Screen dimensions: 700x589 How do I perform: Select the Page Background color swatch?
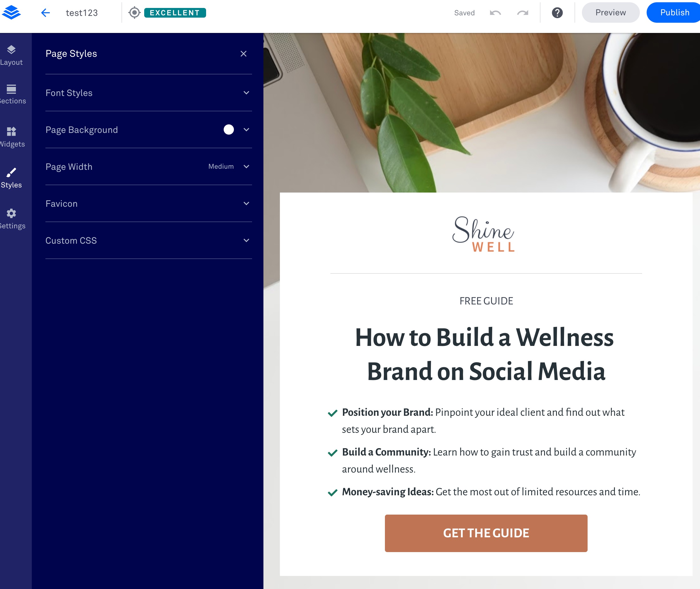pos(228,130)
